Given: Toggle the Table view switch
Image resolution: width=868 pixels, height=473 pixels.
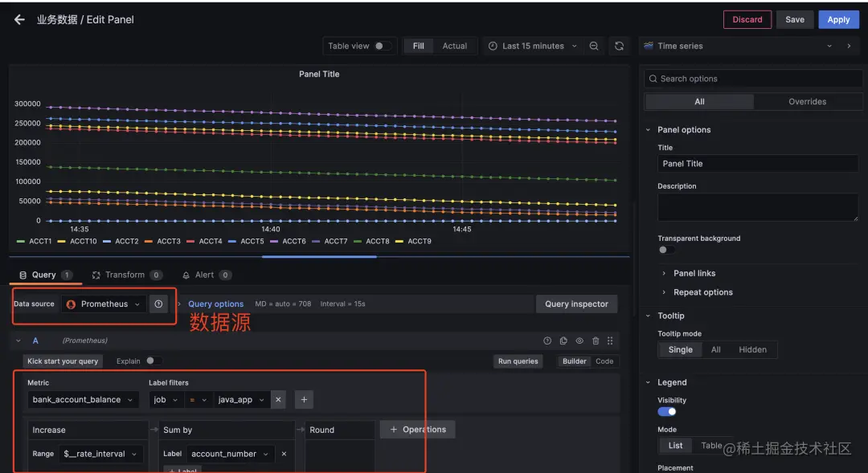Looking at the screenshot, I should point(383,46).
